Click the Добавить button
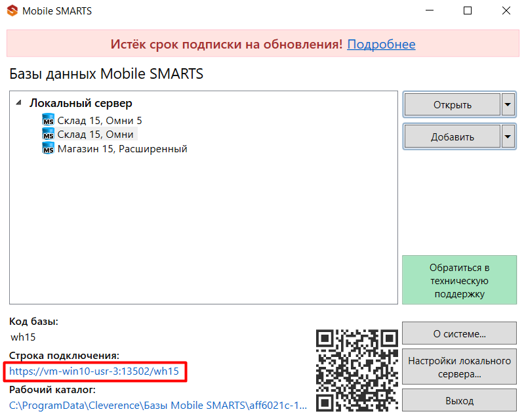The width and height of the screenshot is (526, 420). (452, 136)
